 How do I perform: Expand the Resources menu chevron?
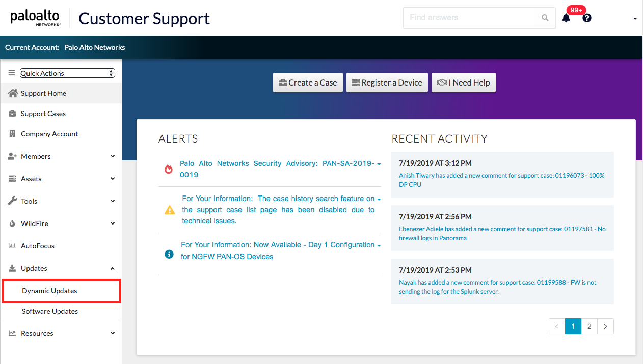113,333
